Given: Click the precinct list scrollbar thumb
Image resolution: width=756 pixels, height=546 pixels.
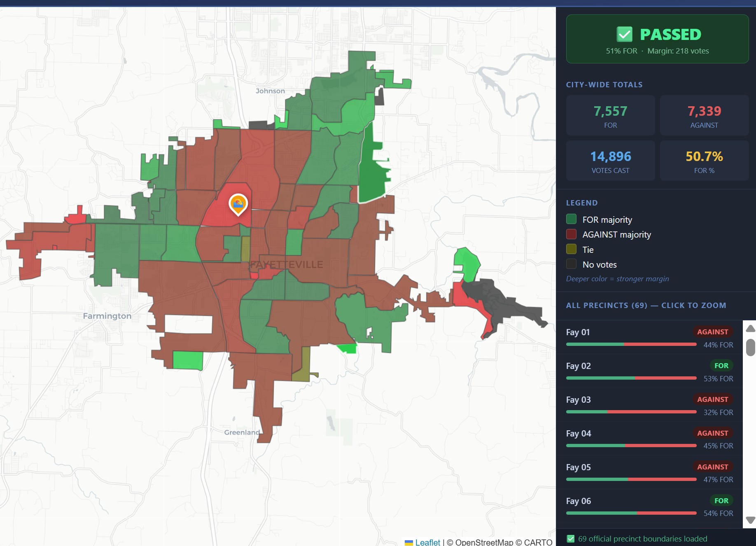Looking at the screenshot, I should (750, 347).
